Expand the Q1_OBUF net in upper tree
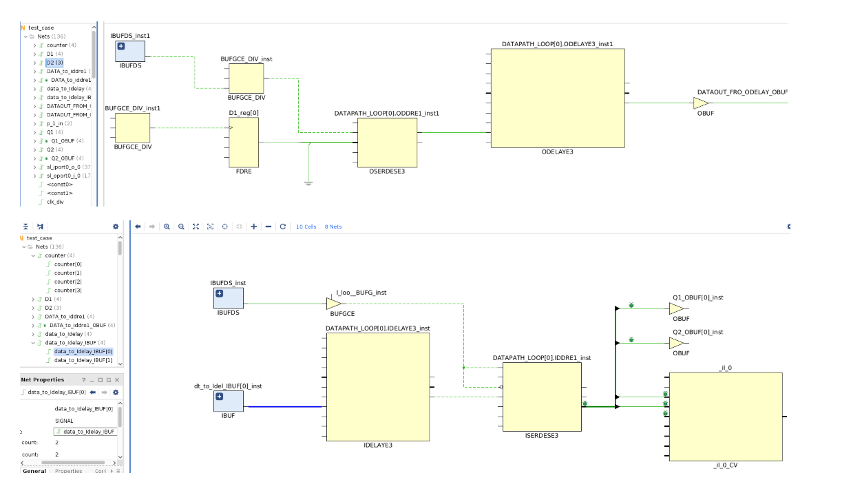The image size is (862, 504). tap(34, 140)
